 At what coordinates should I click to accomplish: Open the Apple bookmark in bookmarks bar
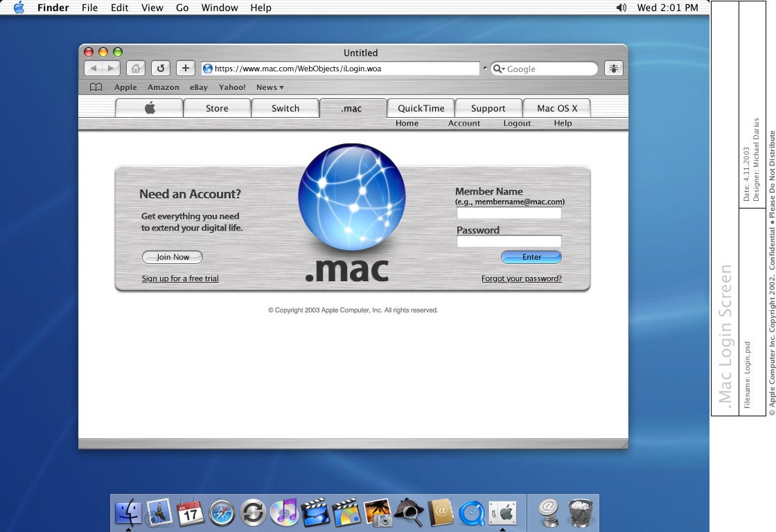click(x=125, y=87)
